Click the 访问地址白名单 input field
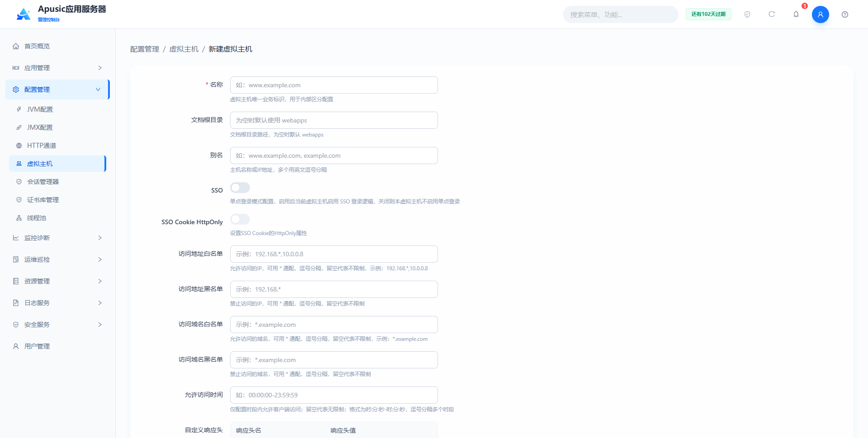This screenshot has width=868, height=438. point(334,254)
